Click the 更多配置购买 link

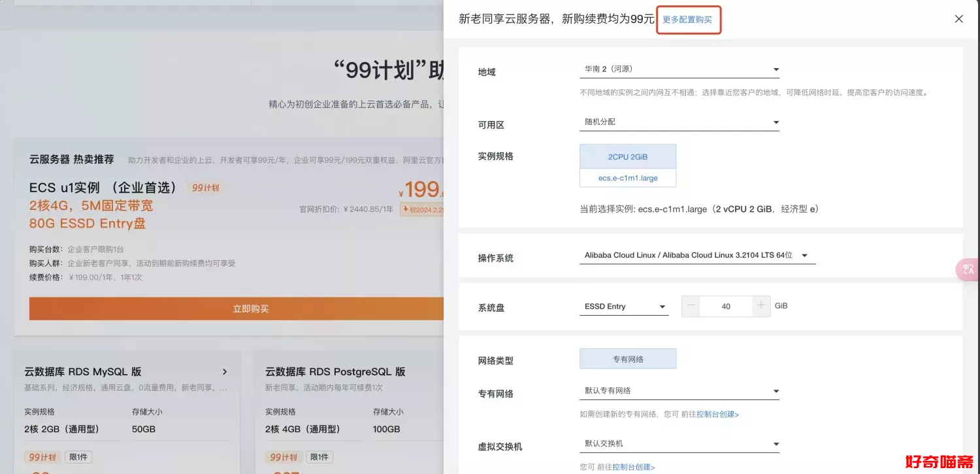point(687,20)
